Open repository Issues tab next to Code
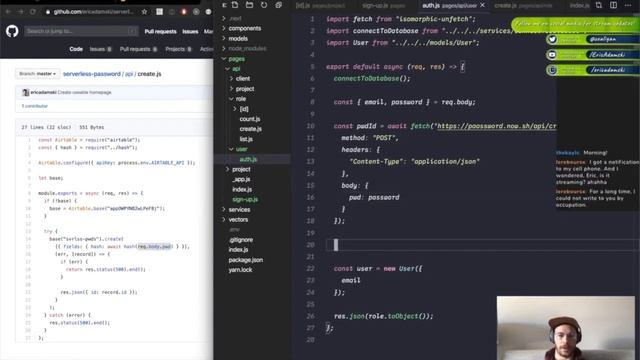The height and width of the screenshot is (360, 640). [100, 49]
